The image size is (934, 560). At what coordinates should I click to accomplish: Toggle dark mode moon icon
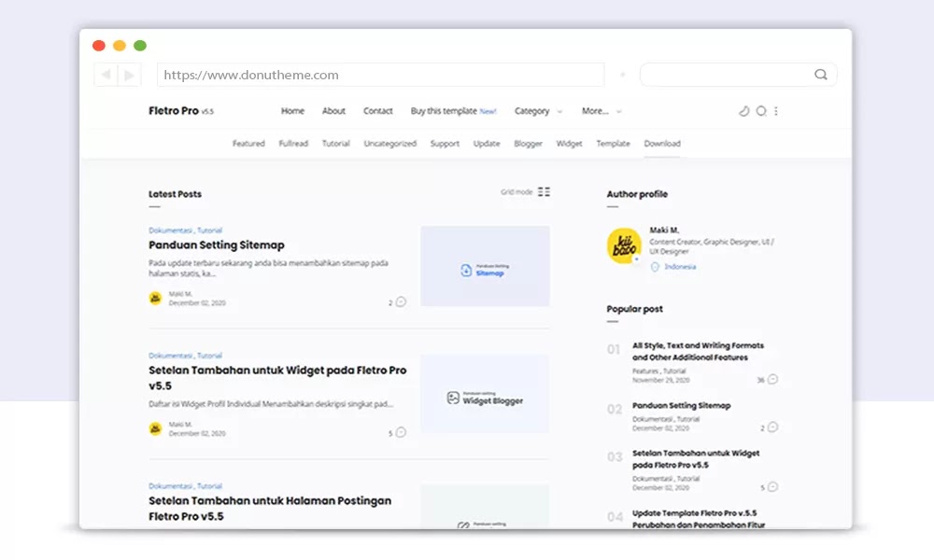[x=743, y=111]
